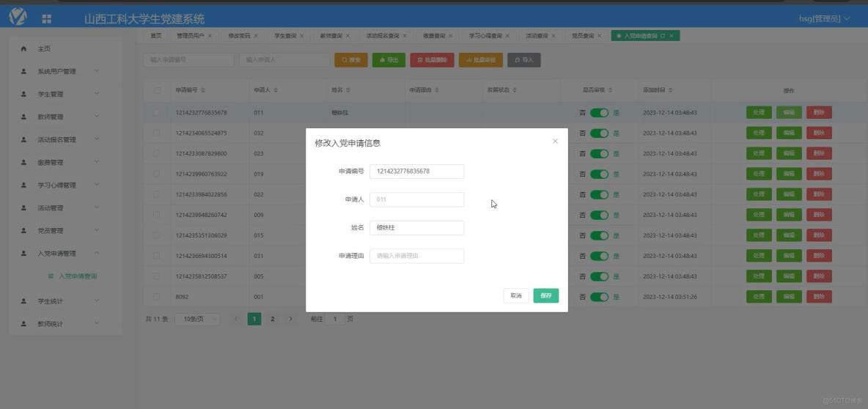Tick the checkbox for row 1214235812508537
Viewport: 868px width, 409px height.
click(157, 276)
